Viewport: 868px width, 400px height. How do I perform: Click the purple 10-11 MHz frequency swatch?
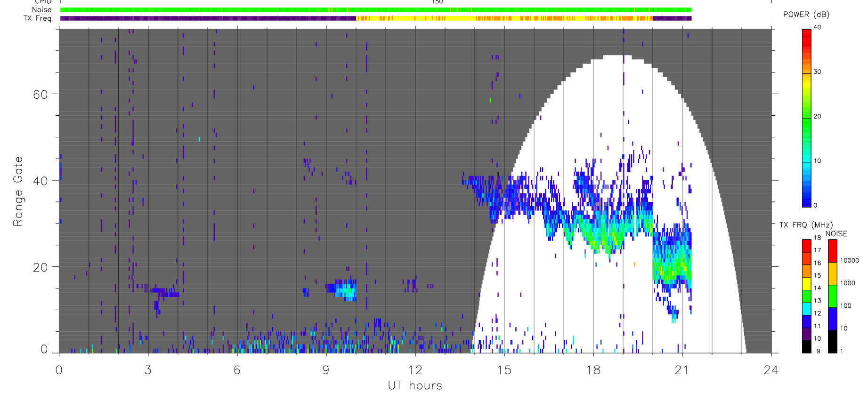(x=807, y=334)
